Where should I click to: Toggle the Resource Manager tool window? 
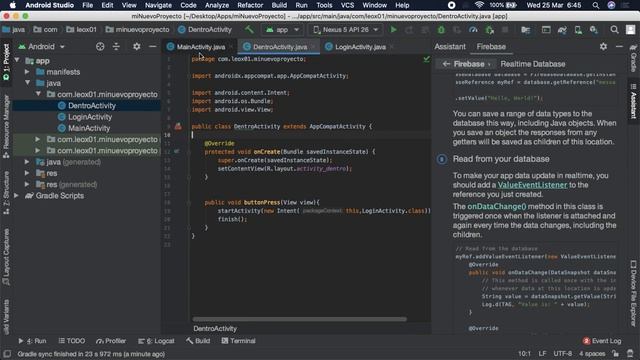point(6,127)
